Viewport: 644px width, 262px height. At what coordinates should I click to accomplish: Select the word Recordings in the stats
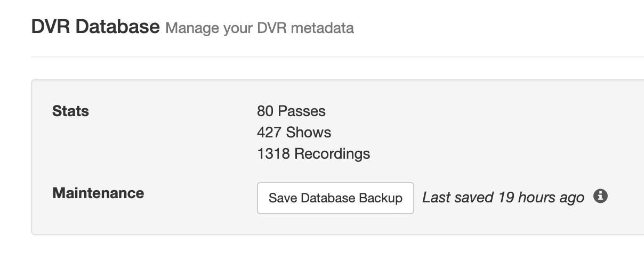332,154
